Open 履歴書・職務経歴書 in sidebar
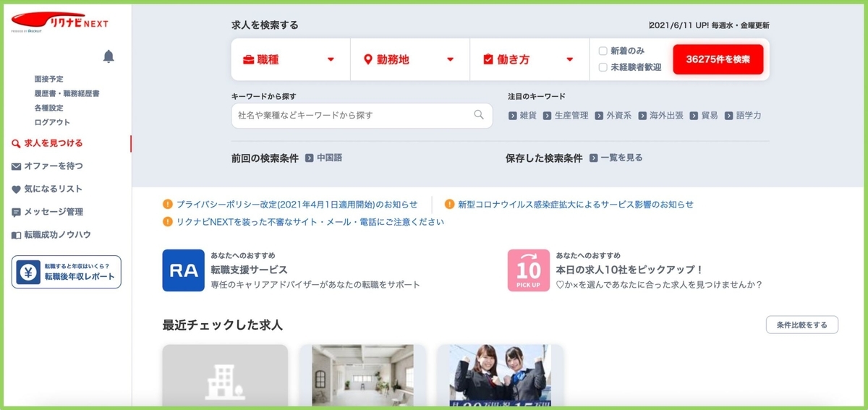This screenshot has width=868, height=410. coord(67,93)
